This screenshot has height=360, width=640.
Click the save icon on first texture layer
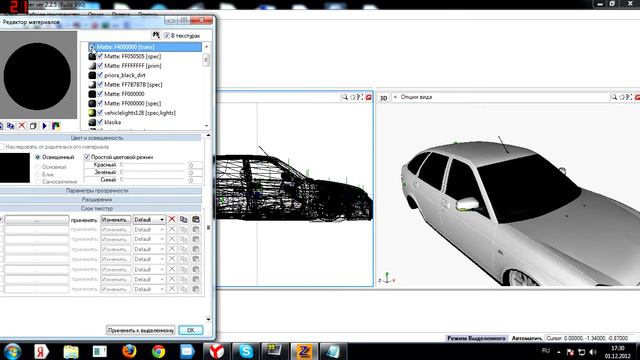pos(196,220)
